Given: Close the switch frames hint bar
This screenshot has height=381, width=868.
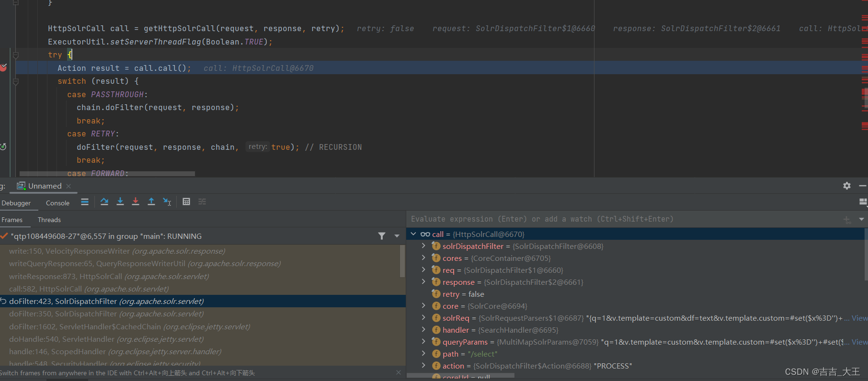Looking at the screenshot, I should 399,372.
